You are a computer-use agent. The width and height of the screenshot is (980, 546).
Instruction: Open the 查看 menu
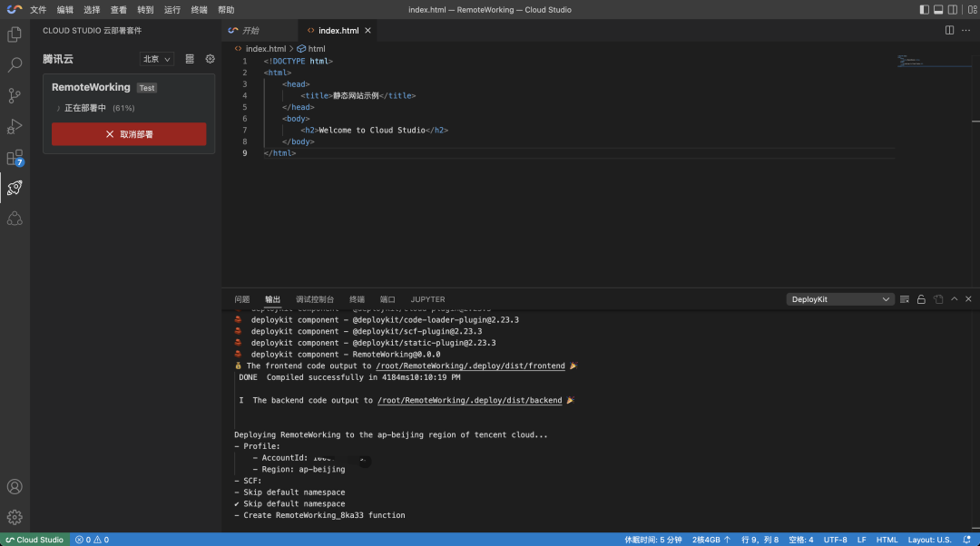119,9
